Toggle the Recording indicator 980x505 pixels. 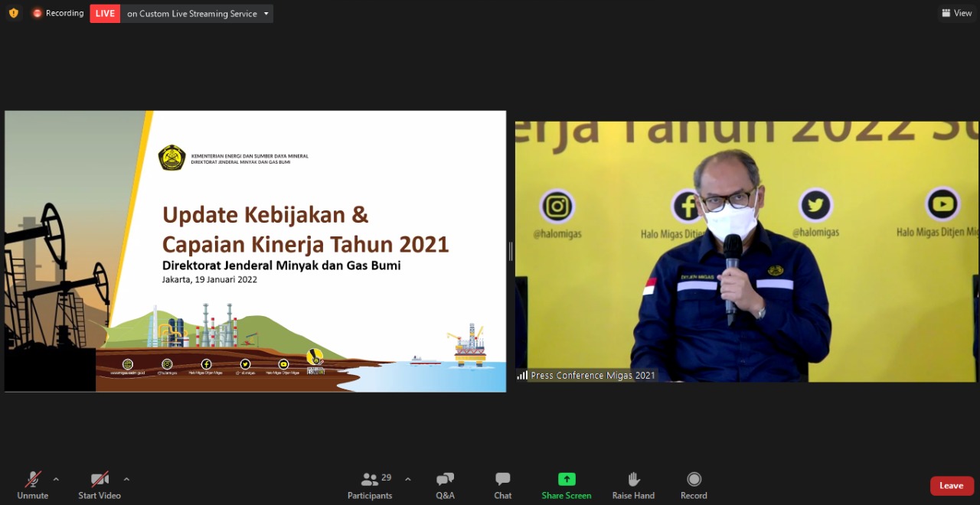tap(57, 12)
